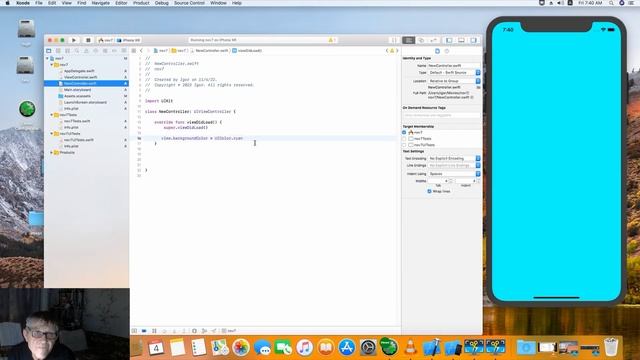Screen dimensions: 640x360
Task: Open the Navigate menu
Action: pyautogui.click(x=100, y=3)
